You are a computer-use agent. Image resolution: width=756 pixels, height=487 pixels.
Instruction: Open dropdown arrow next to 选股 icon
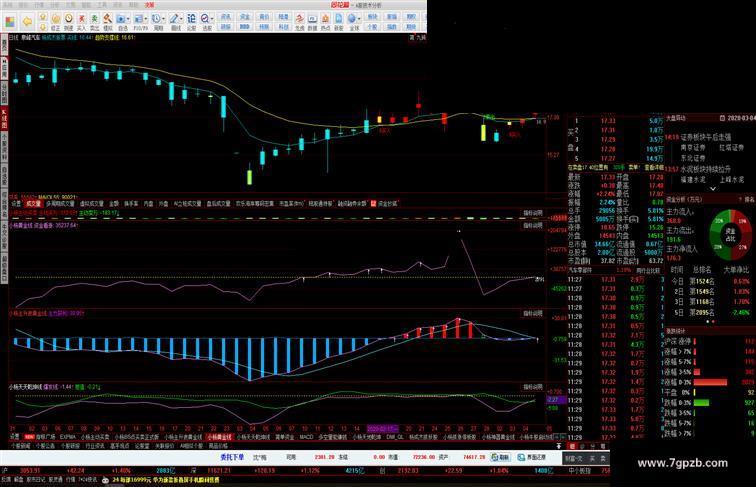[214, 19]
